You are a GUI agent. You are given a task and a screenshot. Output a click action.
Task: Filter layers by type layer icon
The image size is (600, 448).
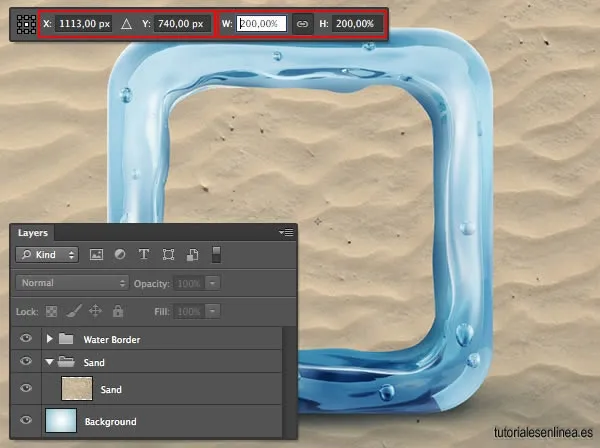click(144, 254)
